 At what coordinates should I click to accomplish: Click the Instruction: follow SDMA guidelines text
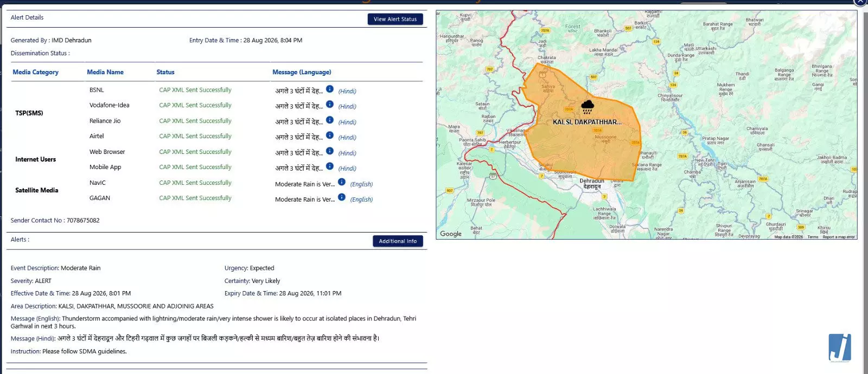[69, 352]
